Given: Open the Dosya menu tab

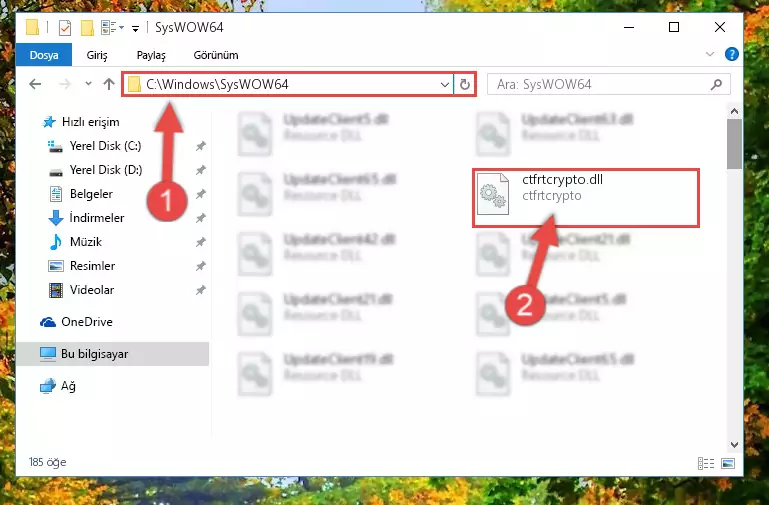Looking at the screenshot, I should click(44, 55).
